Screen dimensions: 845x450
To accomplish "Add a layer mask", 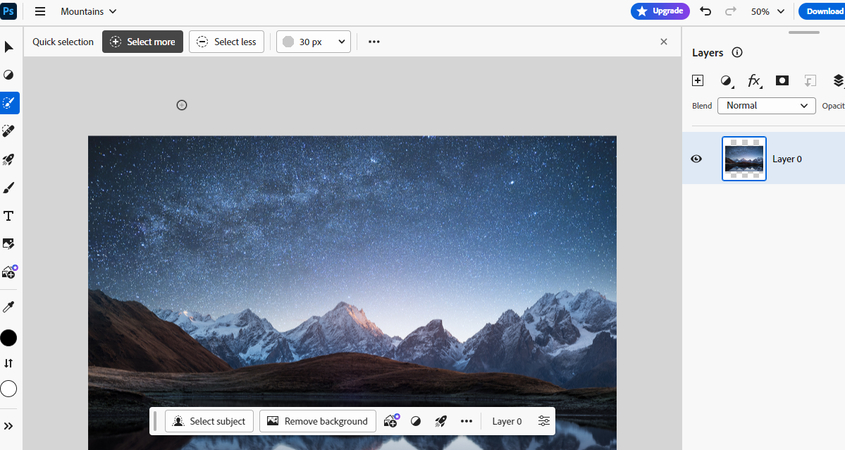I will [782, 80].
